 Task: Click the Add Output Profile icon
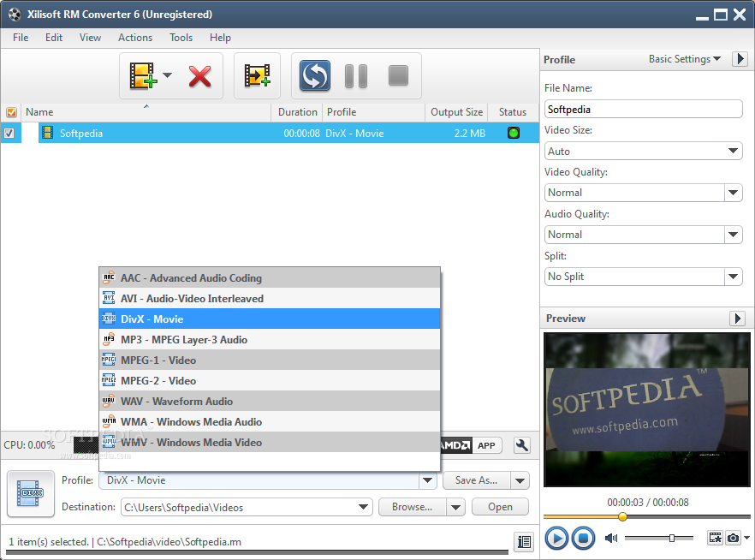tap(257, 75)
